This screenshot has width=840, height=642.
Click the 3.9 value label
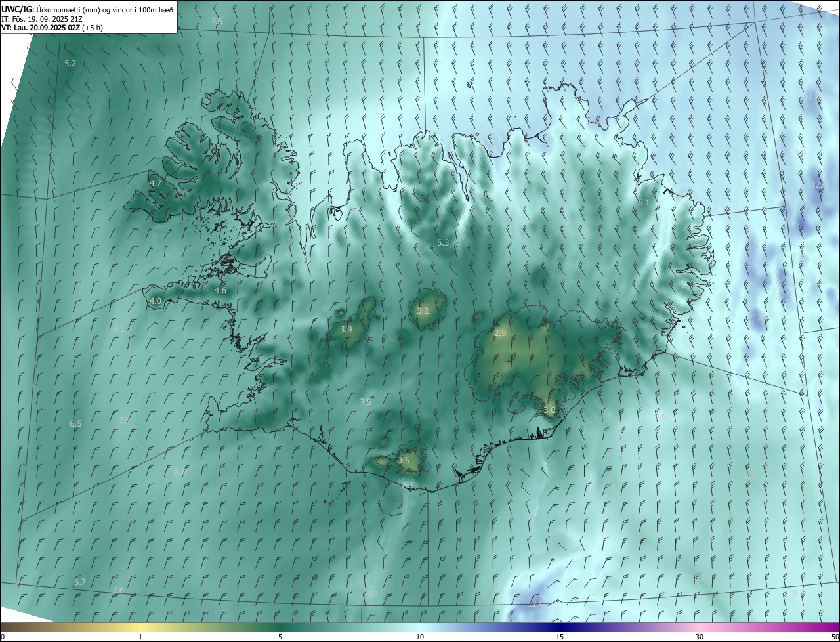pyautogui.click(x=346, y=329)
